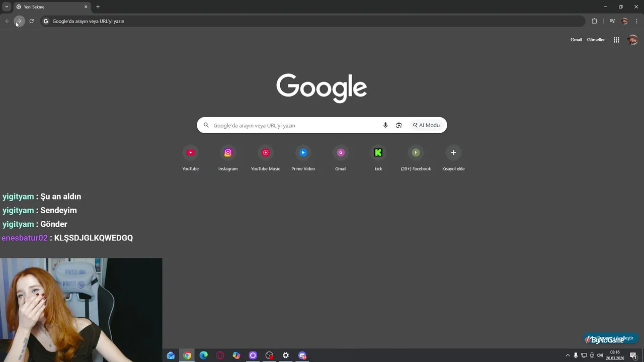Open the OBS recording app in taskbar
The height and width of the screenshot is (362, 644).
[269, 355]
